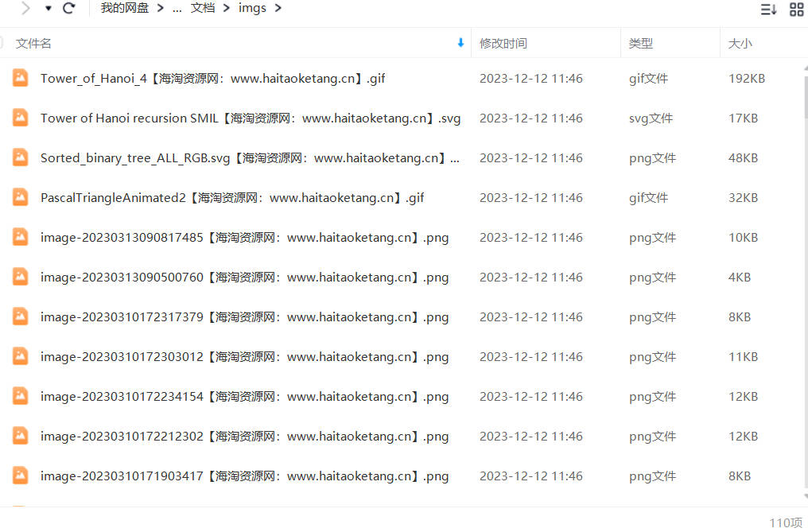This screenshot has height=532, width=808.
Task: Click the 11KB size cell
Action: 743,356
